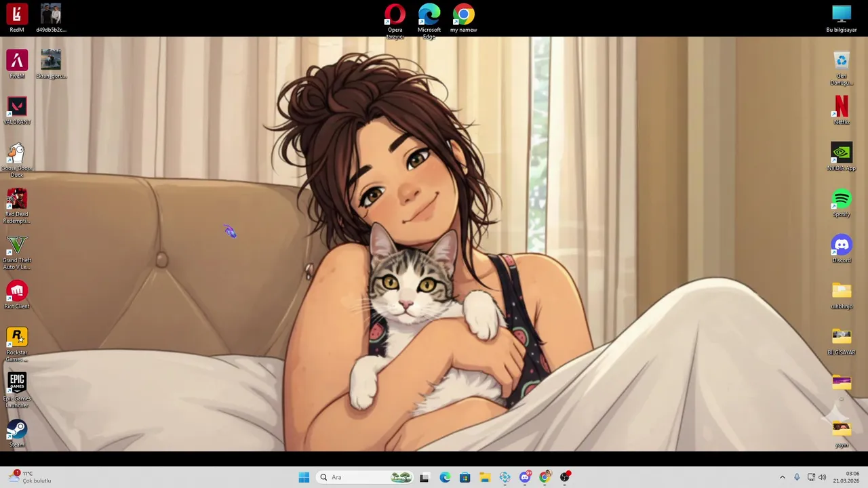
Task: Open the Rockstar Games Launcher icon
Action: click(17, 344)
